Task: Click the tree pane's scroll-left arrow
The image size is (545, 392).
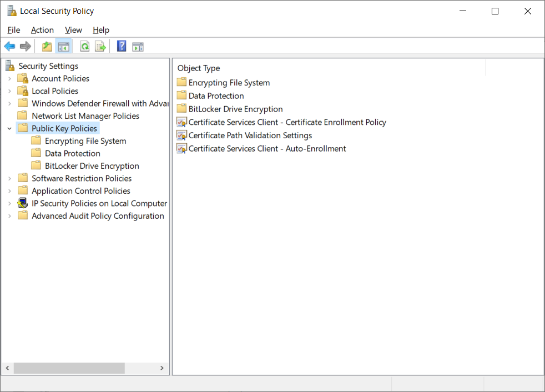Action: [7, 368]
